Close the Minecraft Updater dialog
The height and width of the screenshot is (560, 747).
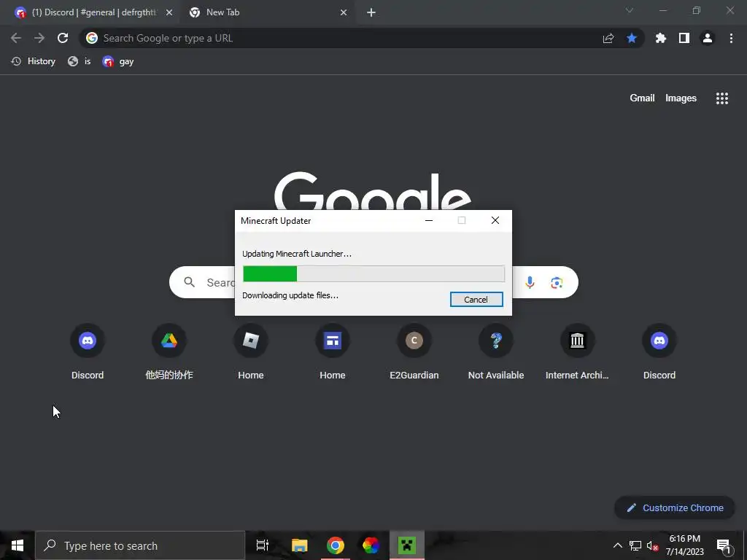495,220
